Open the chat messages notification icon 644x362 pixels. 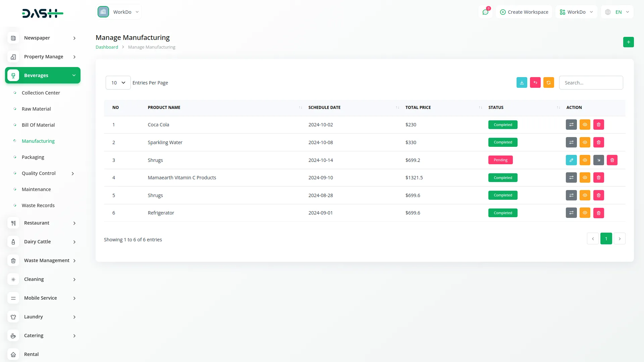(485, 12)
